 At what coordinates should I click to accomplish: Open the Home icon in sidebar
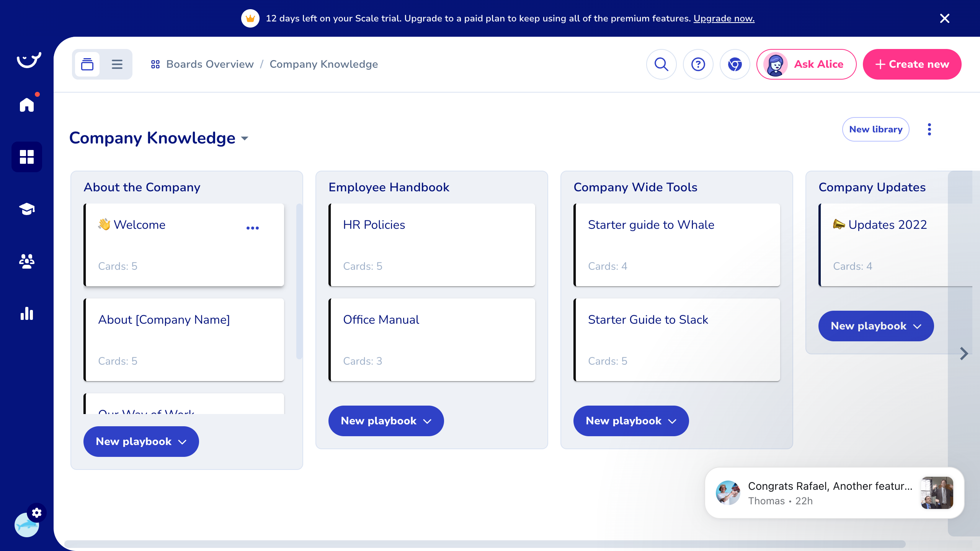click(27, 104)
